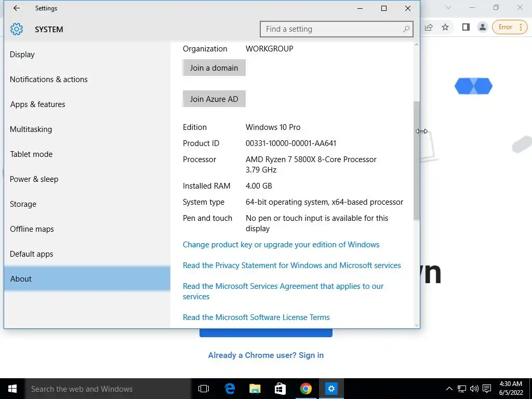
Task: Open Chrome's profile avatar
Action: [482, 27]
